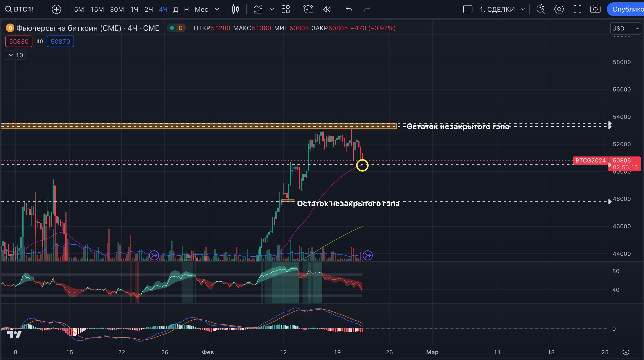Image resolution: width=644 pixels, height=360 pixels.
Task: Open the indicators menu icon
Action: pyautogui.click(x=258, y=10)
